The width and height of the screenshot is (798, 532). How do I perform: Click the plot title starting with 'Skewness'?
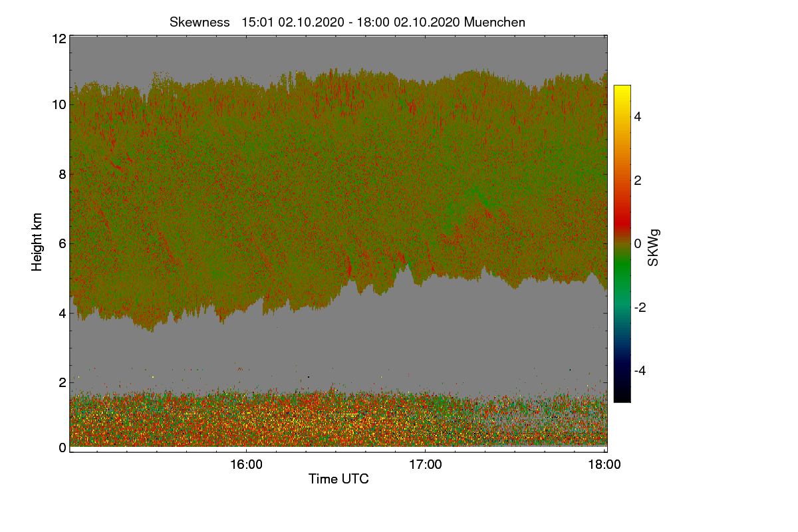[x=347, y=22]
